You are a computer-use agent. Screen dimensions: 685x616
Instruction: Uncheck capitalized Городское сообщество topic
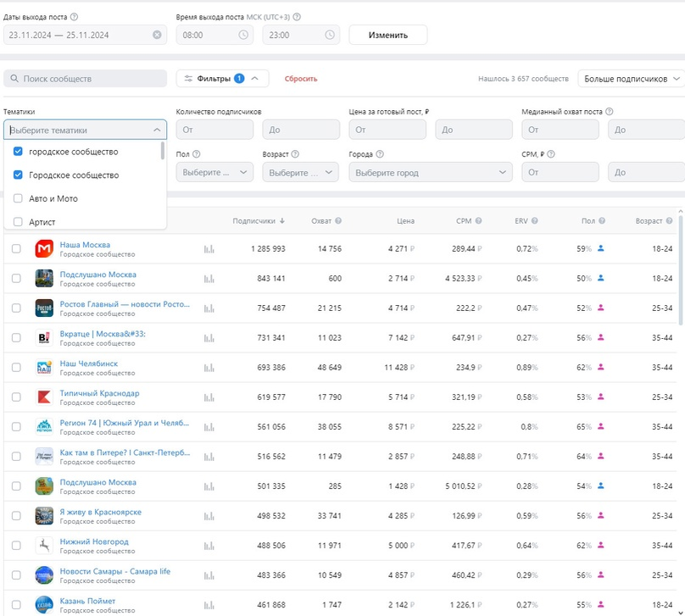pyautogui.click(x=18, y=175)
